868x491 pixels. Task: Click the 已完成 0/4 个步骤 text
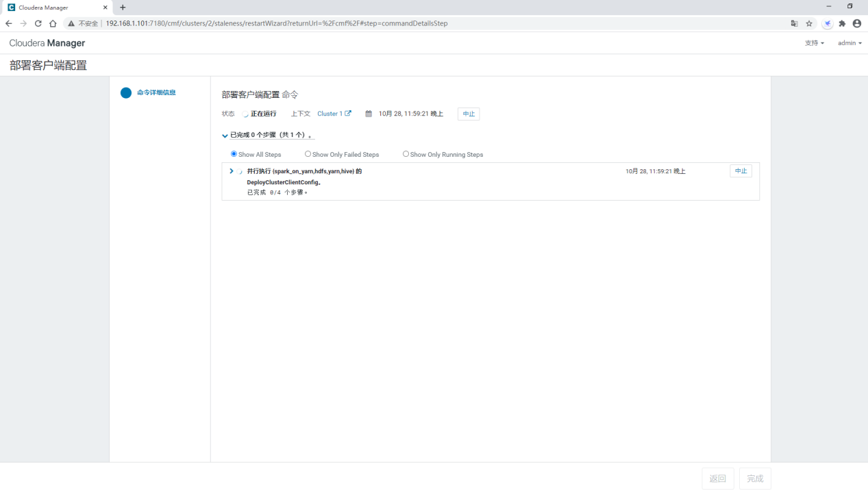click(x=277, y=192)
